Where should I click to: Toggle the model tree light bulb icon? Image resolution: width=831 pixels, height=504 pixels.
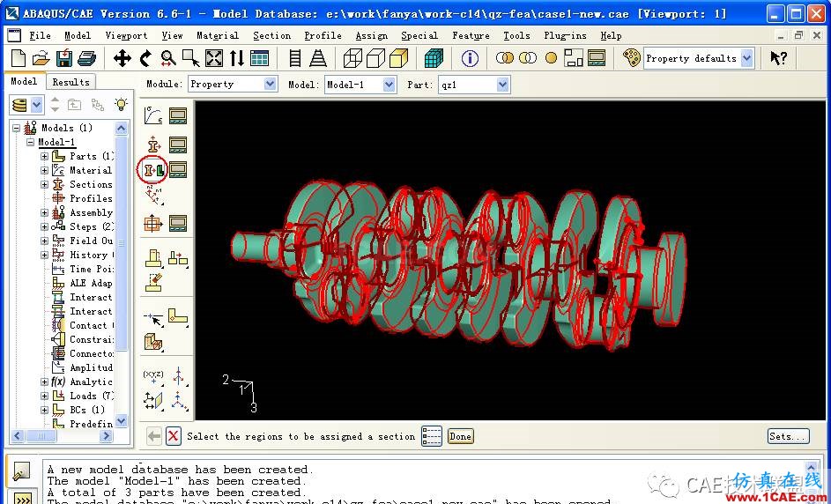122,104
